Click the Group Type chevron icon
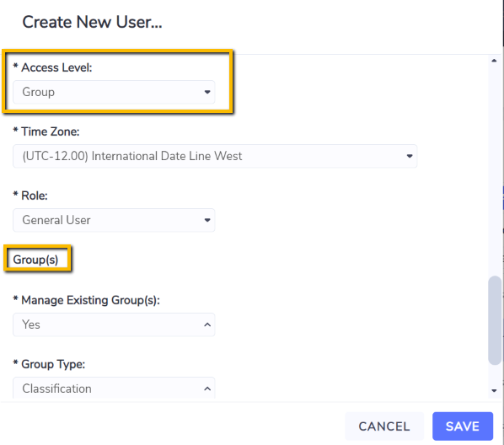Viewport: 504px width, 445px height. [x=207, y=389]
